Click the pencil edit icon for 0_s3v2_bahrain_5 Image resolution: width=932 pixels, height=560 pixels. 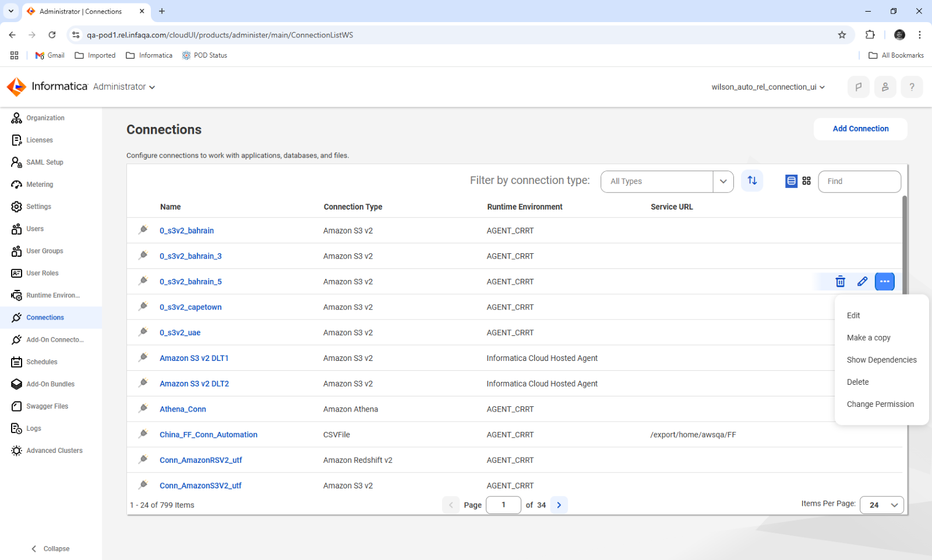[x=863, y=282]
